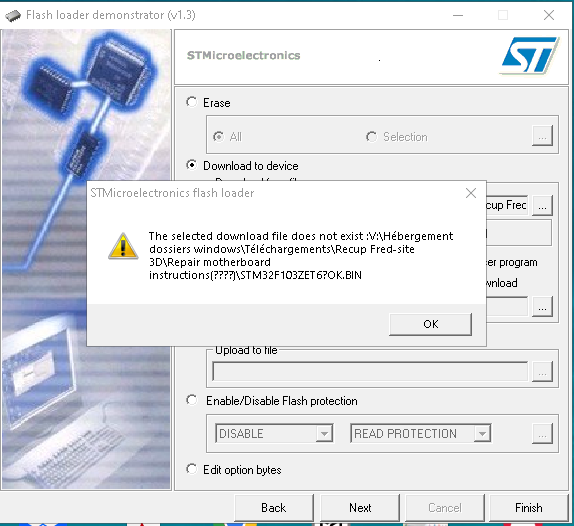This screenshot has height=526, width=574.
Task: Click the chip icon in the title bar
Action: [13, 15]
